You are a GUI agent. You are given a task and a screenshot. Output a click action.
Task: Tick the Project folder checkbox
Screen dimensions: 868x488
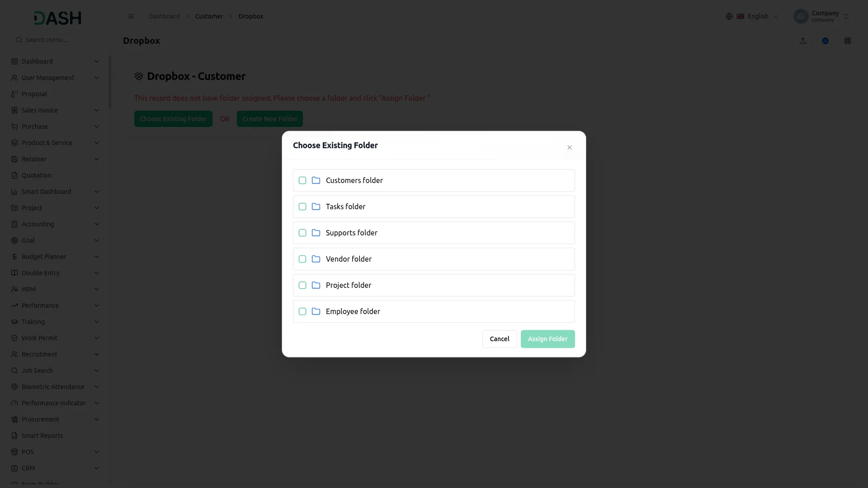pos(302,285)
